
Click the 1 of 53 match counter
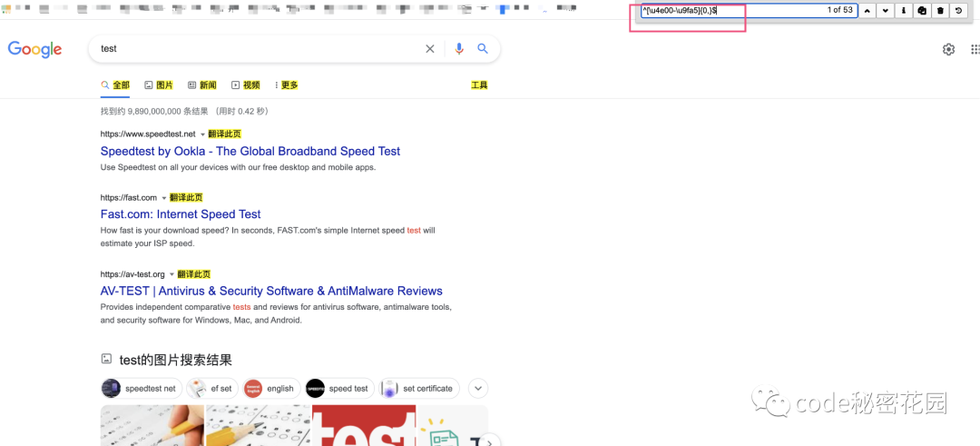tap(839, 10)
